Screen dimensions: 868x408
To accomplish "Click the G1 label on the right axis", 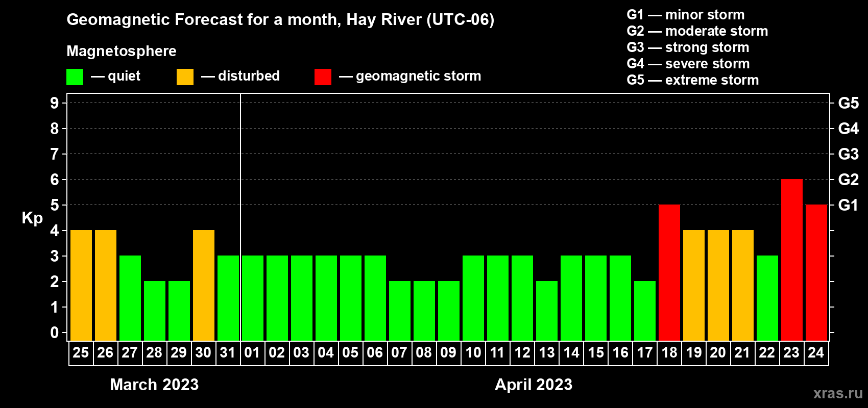I will pos(849,205).
